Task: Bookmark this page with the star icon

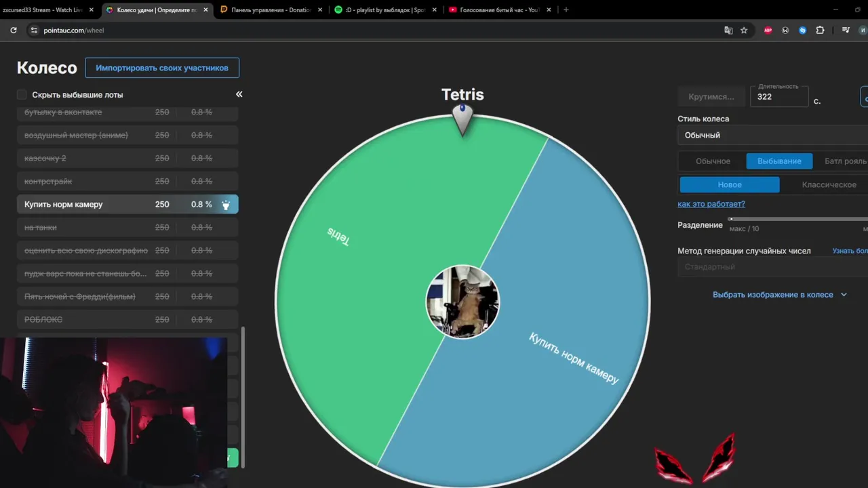Action: tap(744, 30)
